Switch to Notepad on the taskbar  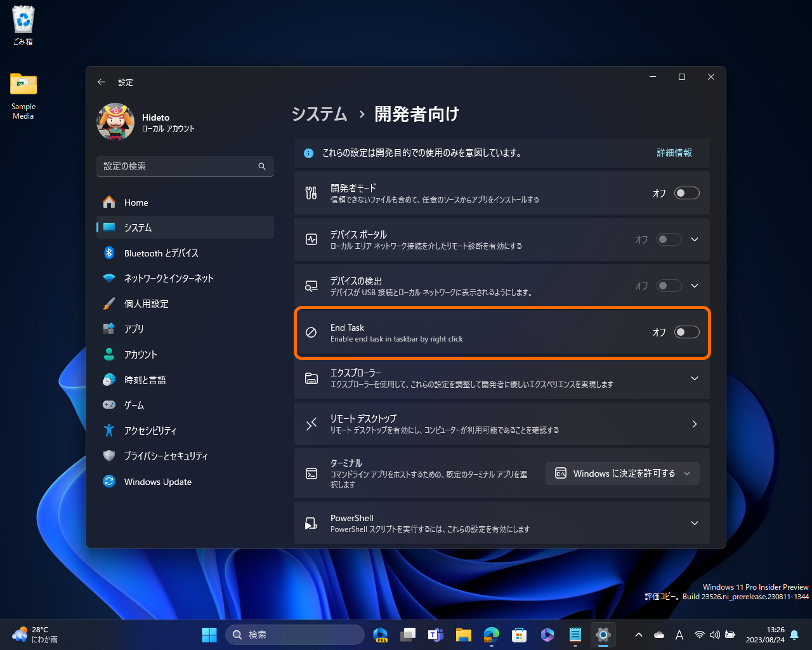575,634
